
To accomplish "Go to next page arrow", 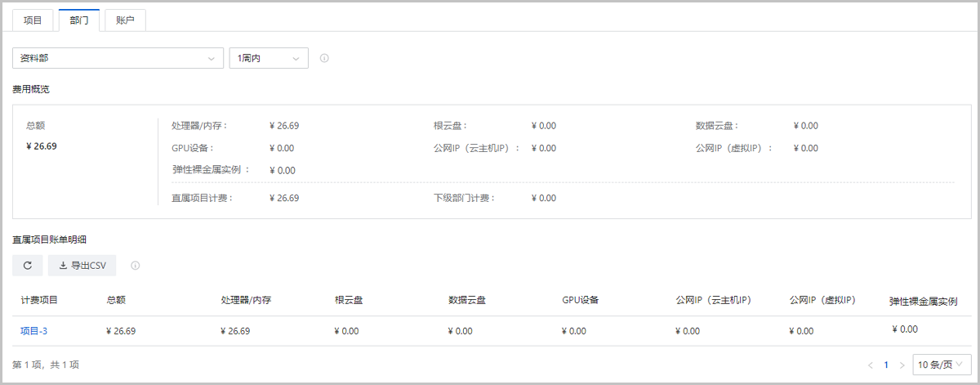I will (902, 365).
